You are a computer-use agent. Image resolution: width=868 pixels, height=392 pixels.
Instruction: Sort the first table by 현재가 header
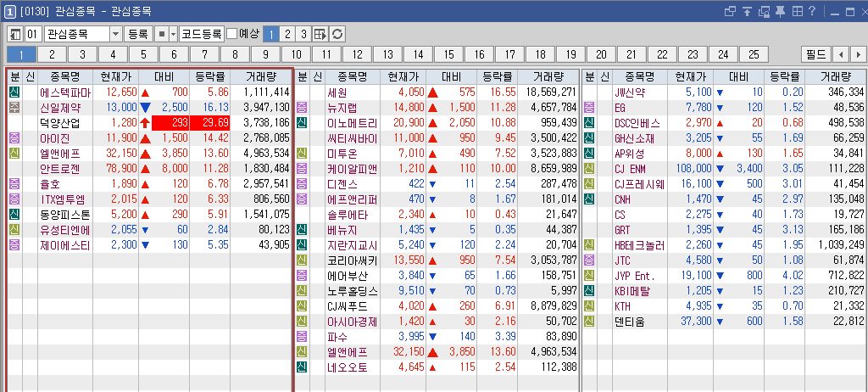click(115, 76)
